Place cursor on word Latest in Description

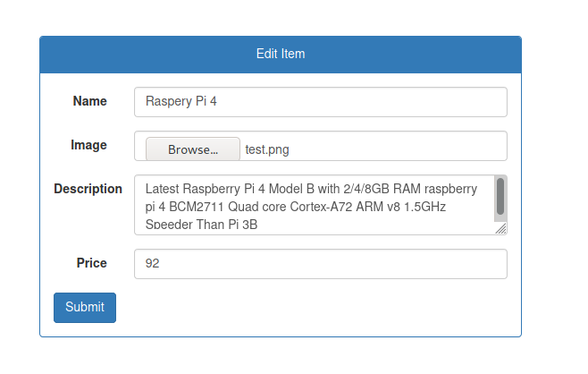coord(162,190)
